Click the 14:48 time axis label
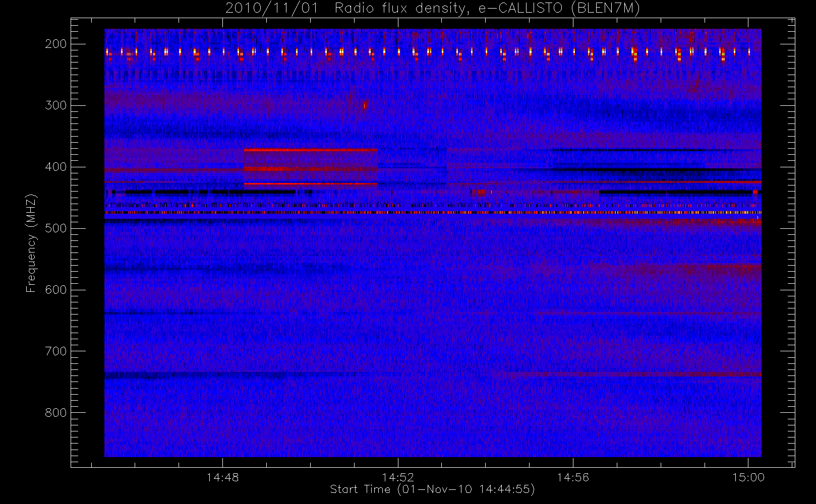The image size is (816, 504). [222, 477]
